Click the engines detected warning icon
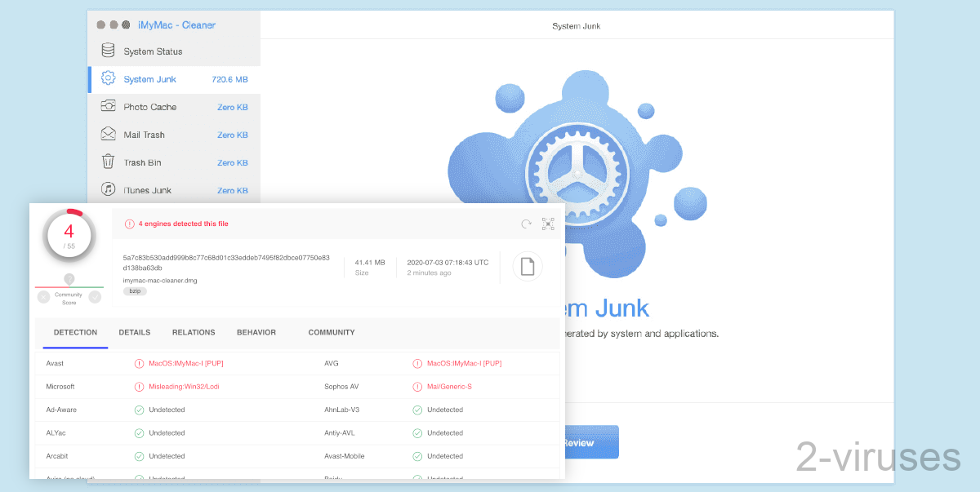This screenshot has width=980, height=492. [x=129, y=224]
